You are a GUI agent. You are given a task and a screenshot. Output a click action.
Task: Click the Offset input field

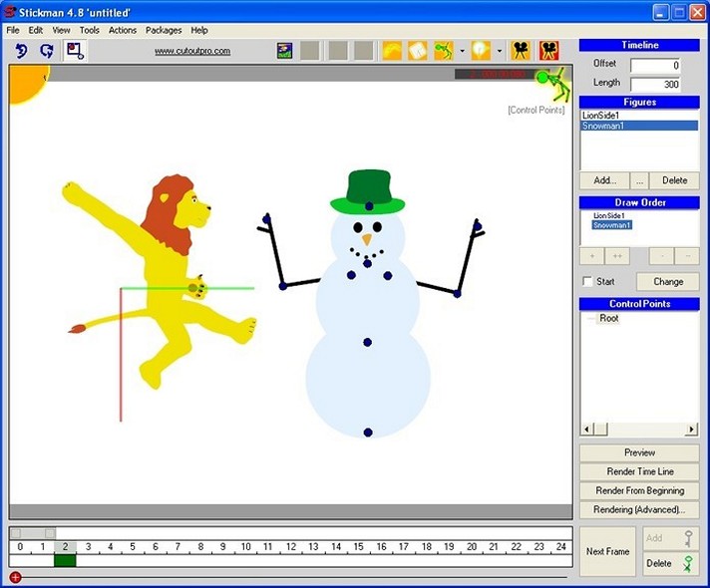(x=655, y=66)
